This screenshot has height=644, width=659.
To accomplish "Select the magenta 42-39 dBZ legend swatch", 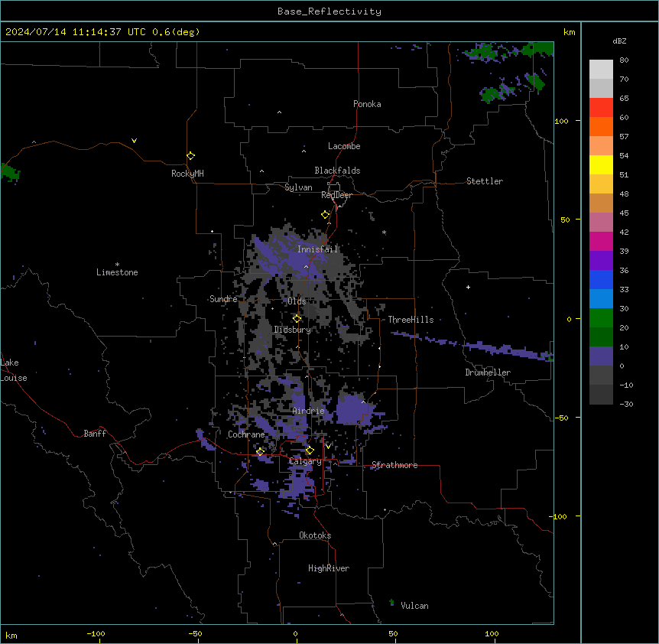I will tap(601, 241).
